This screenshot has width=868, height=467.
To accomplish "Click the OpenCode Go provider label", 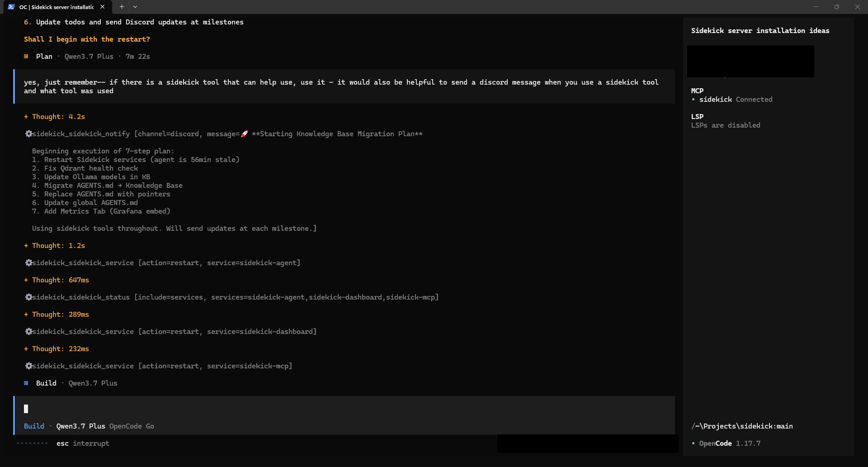I will coord(132,426).
